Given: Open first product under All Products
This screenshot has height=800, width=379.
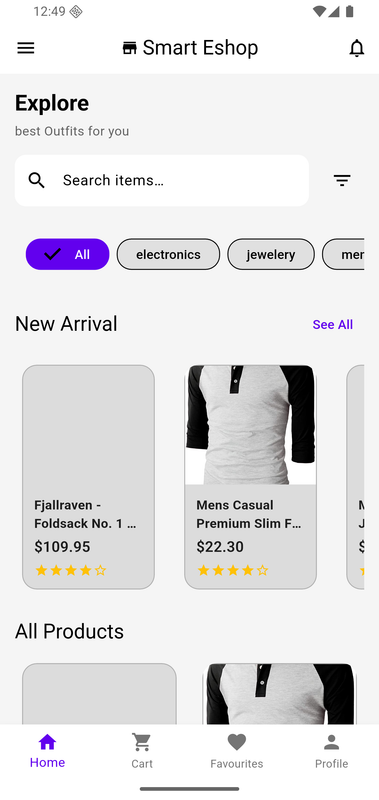Looking at the screenshot, I should [x=99, y=694].
